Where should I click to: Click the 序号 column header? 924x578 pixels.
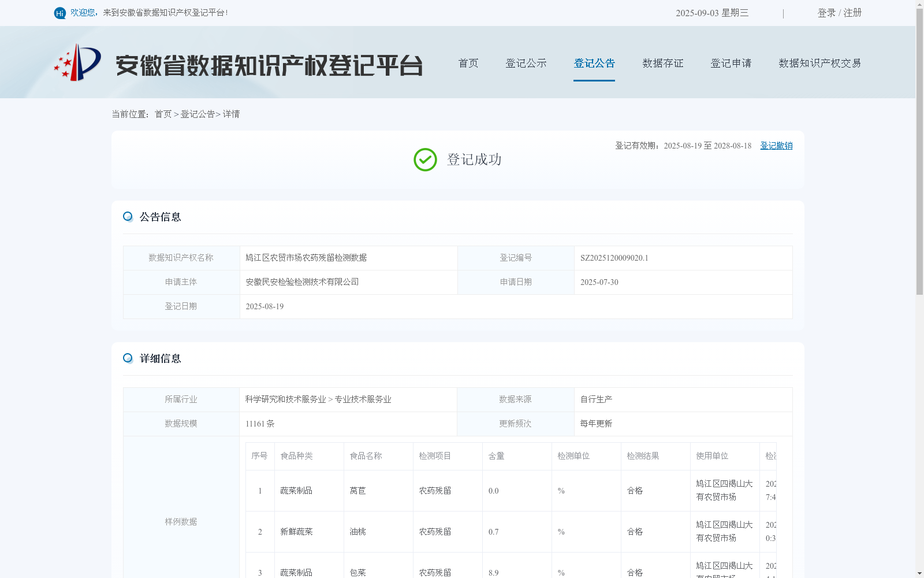coord(259,456)
